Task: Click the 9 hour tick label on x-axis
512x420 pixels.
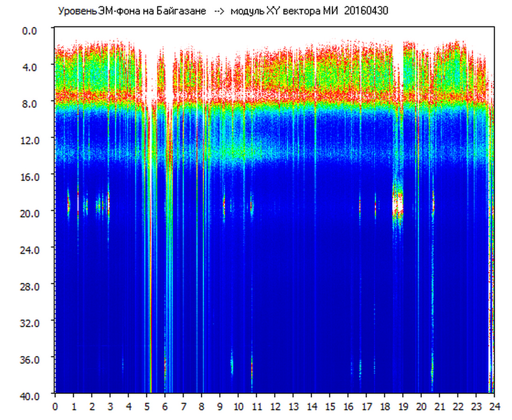Action: click(220, 406)
